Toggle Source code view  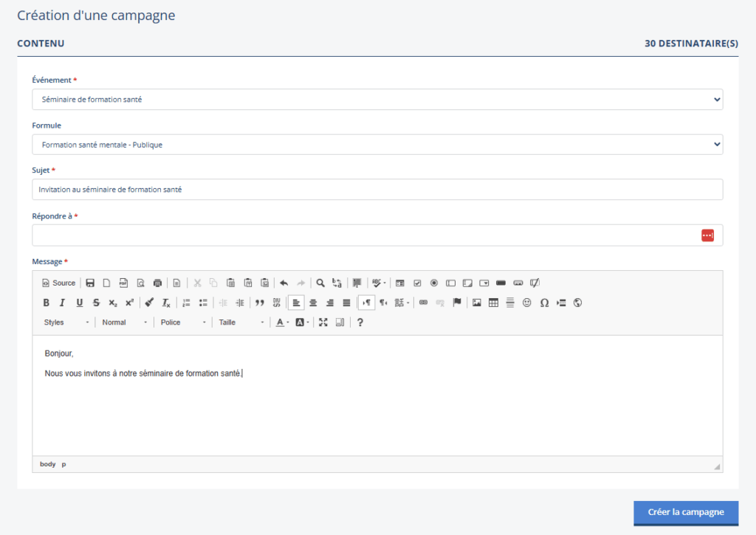(59, 283)
